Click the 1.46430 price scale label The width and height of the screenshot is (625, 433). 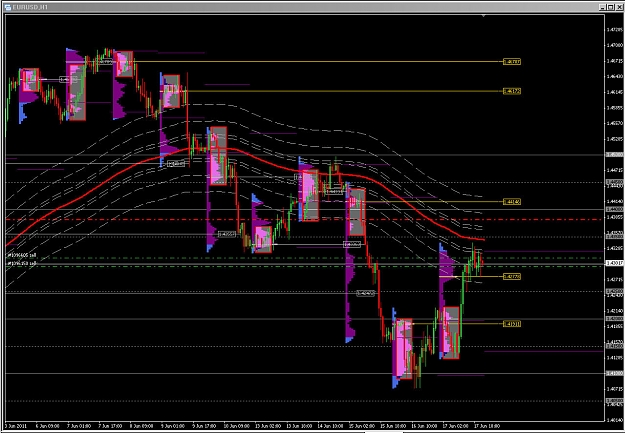tap(614, 76)
